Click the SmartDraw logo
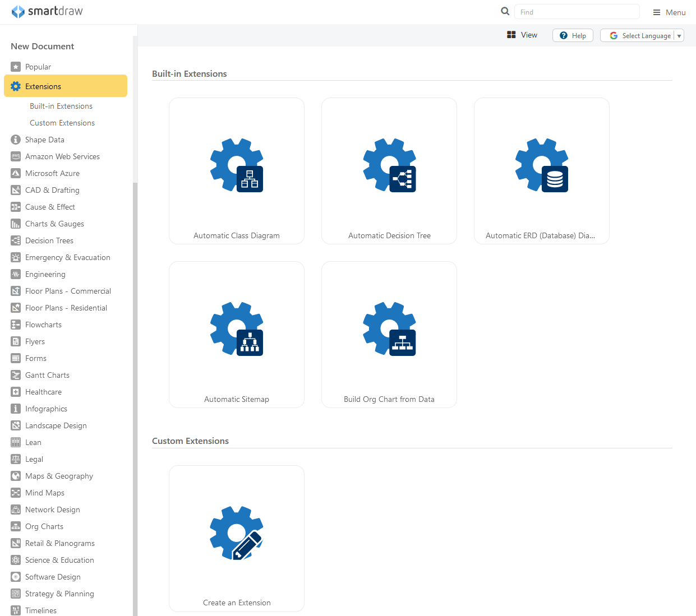Viewport: 696px width, 616px height. coord(47,11)
